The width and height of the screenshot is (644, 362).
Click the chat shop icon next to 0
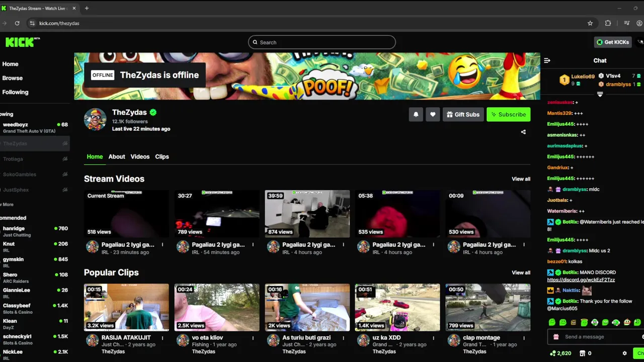coord(583,353)
